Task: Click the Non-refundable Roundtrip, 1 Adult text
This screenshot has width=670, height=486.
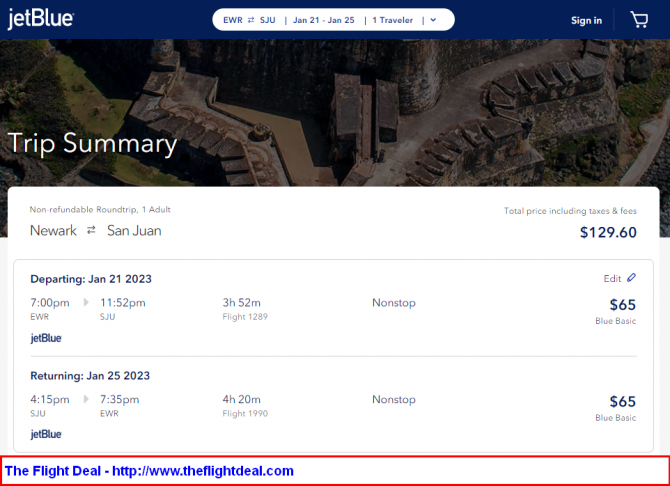Action: coord(100,209)
